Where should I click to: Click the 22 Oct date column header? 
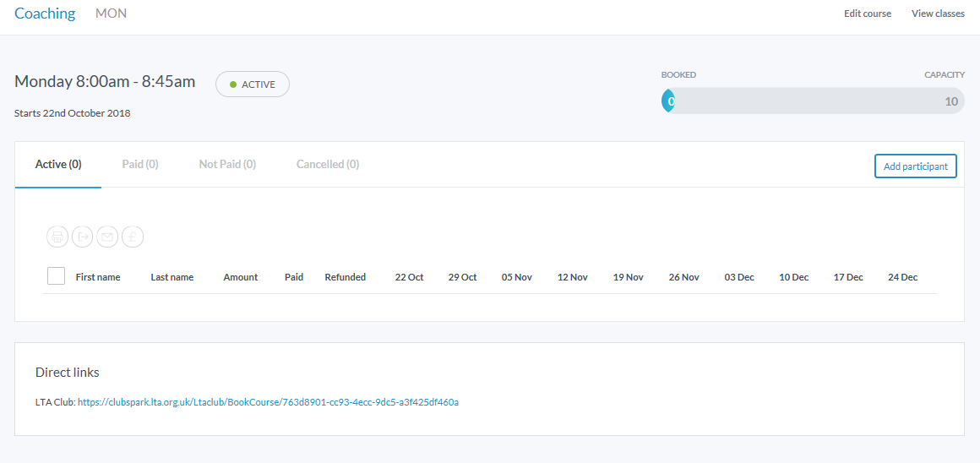tap(409, 277)
